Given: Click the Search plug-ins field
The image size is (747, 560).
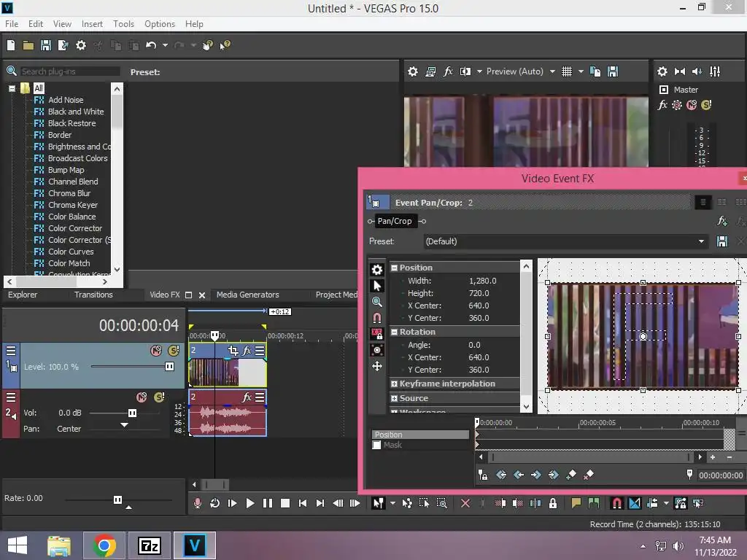Looking at the screenshot, I should click(69, 71).
